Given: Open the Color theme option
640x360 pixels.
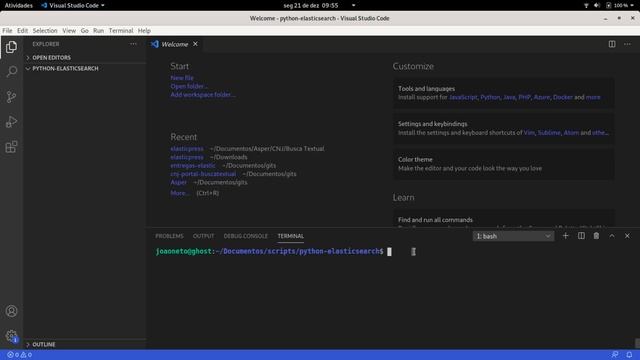Looking at the screenshot, I should click(503, 164).
